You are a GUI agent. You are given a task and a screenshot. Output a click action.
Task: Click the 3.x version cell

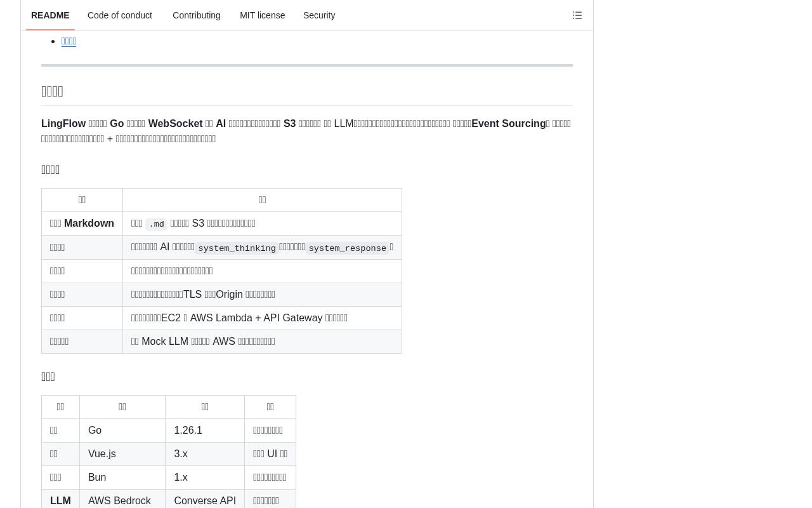[x=205, y=454]
